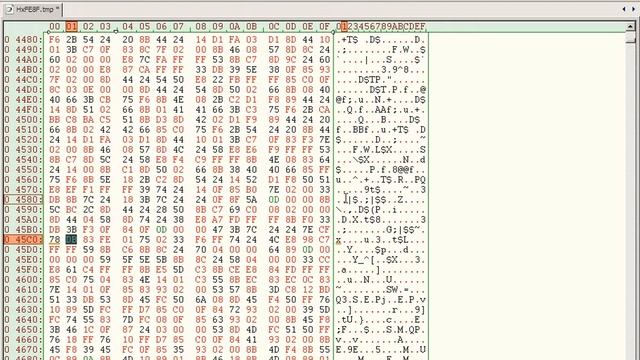
Task: Click the tab strip scroll-right arrow
Action: pyautogui.click(x=633, y=9)
